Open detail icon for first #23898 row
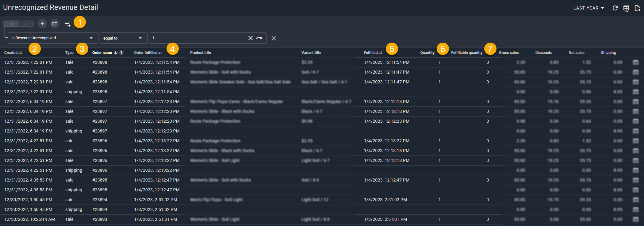Screen dimensions: 644x226 pyautogui.click(x=636, y=63)
